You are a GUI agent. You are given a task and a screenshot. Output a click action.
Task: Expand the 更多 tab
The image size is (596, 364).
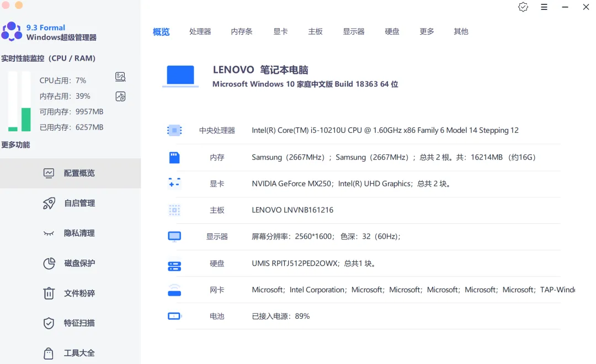tap(427, 32)
